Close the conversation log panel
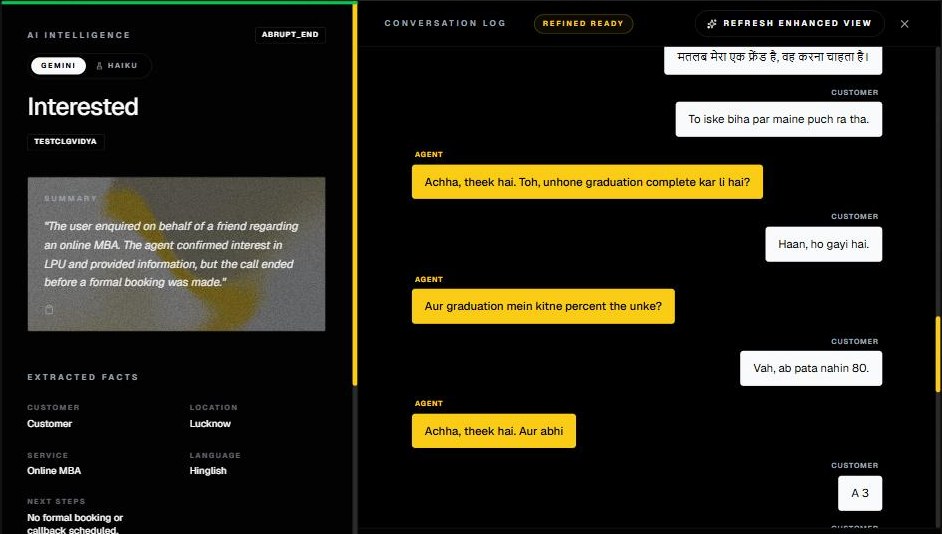The image size is (942, 534). point(905,24)
